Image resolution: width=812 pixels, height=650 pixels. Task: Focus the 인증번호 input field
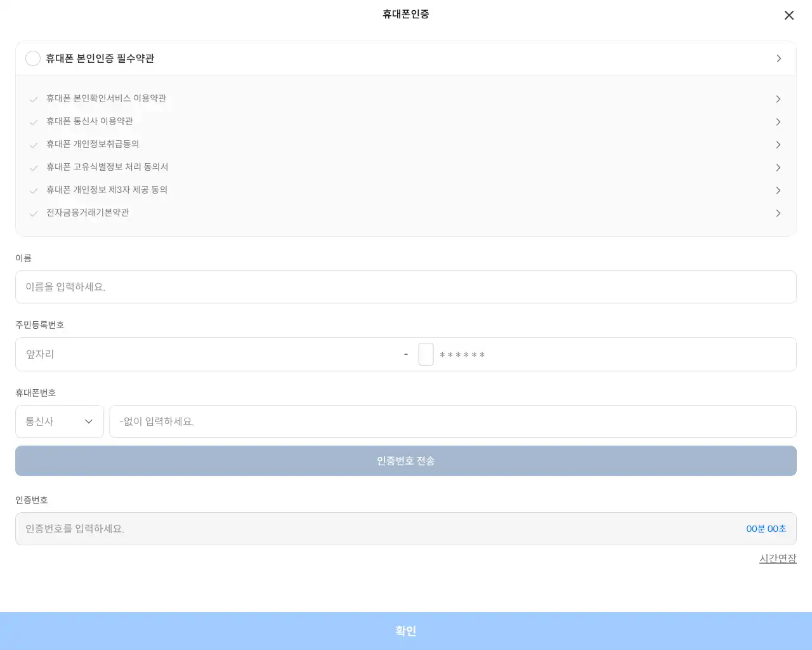[x=406, y=529]
